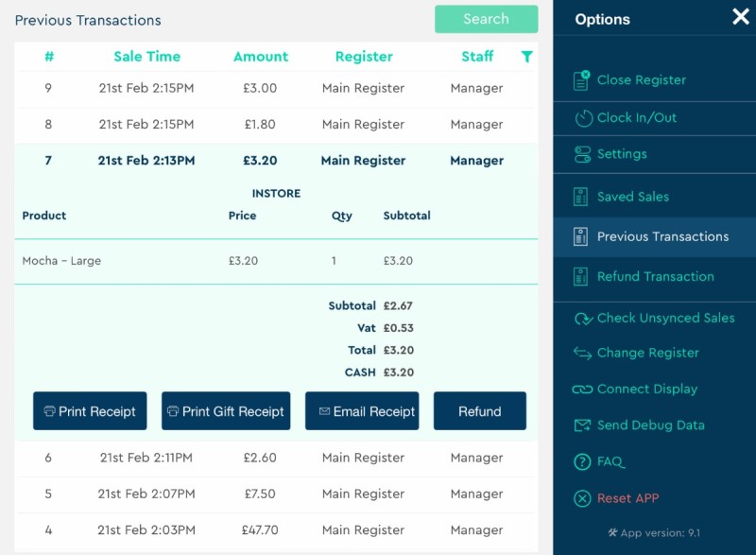Select Reset APP option
Viewport: 756px width, 555px height.
point(627,498)
